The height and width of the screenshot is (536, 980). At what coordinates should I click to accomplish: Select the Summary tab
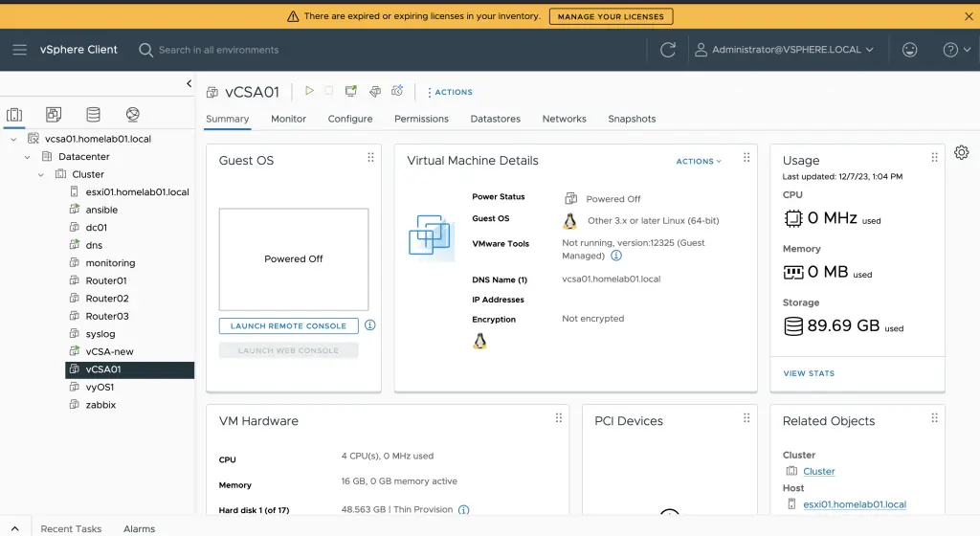(228, 119)
